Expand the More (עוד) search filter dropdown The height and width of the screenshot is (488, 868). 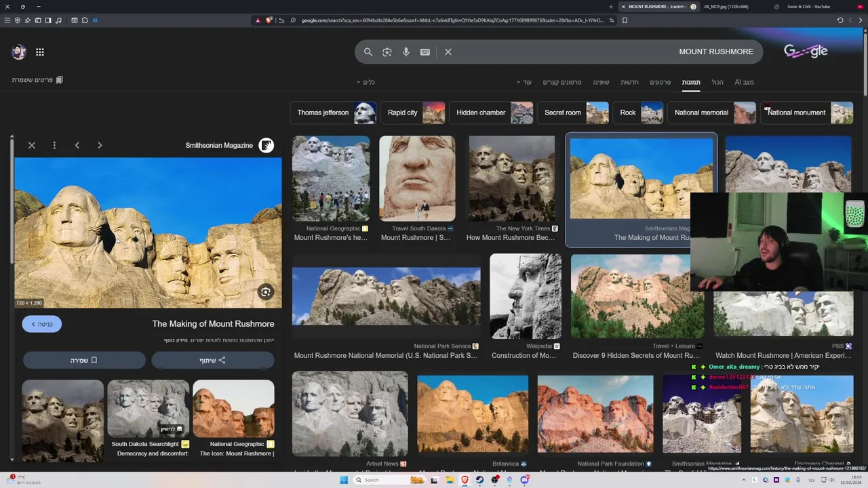524,82
